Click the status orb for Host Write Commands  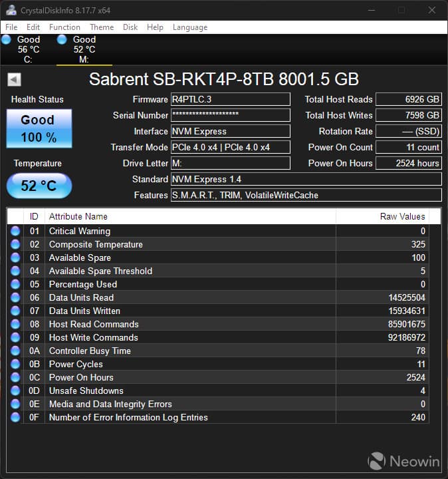coord(15,337)
